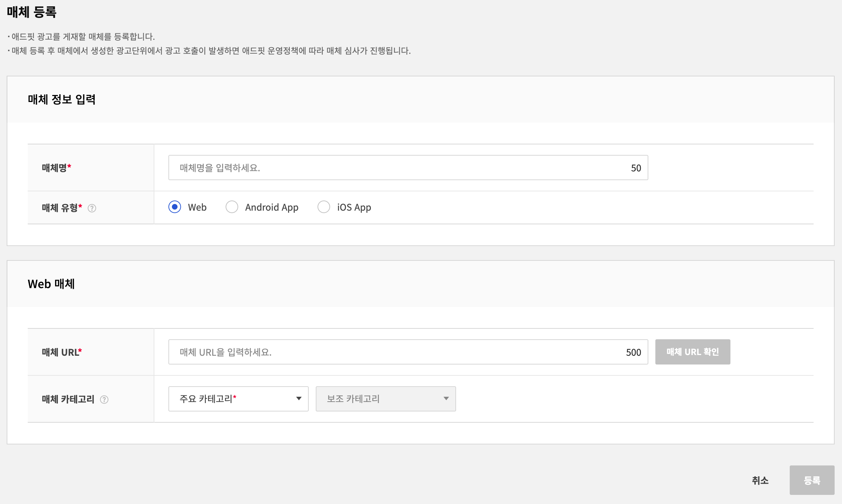
Task: Click the 50 character counter
Action: [636, 168]
